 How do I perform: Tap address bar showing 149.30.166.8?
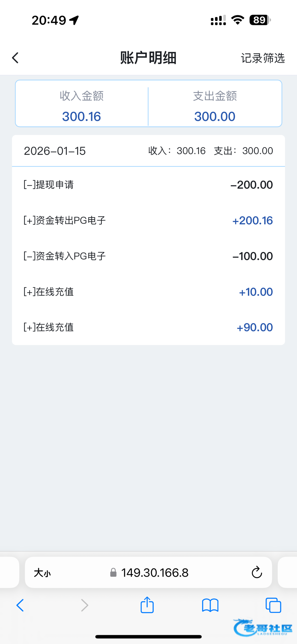point(155,573)
